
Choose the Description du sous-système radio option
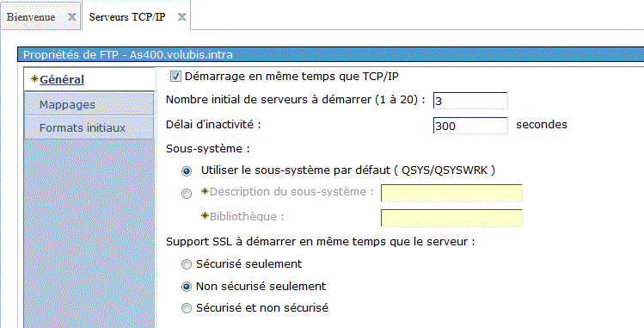(x=187, y=193)
